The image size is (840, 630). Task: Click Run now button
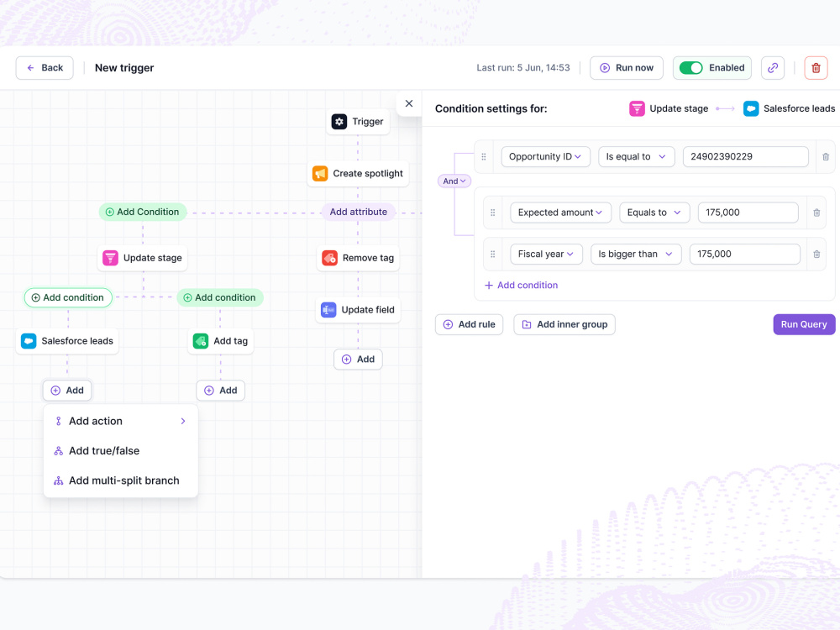(627, 68)
